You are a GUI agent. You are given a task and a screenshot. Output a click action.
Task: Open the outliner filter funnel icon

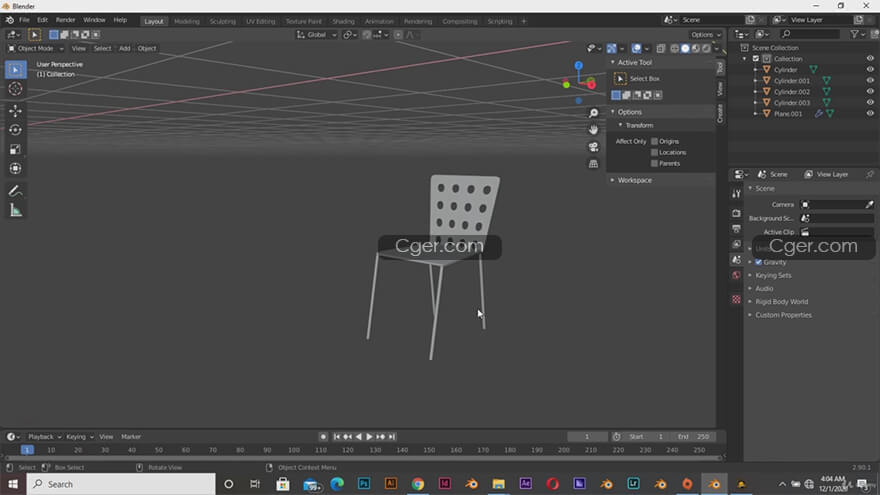[854, 34]
